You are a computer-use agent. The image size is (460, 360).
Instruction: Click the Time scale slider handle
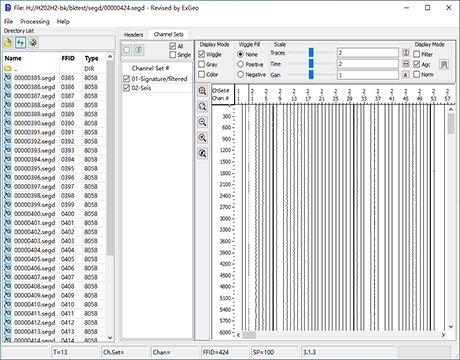click(x=311, y=63)
